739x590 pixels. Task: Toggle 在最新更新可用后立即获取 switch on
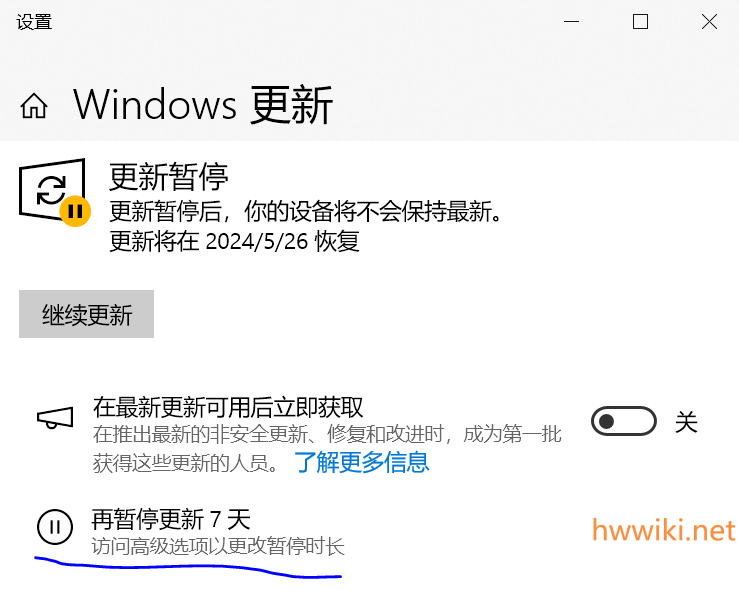click(x=624, y=421)
